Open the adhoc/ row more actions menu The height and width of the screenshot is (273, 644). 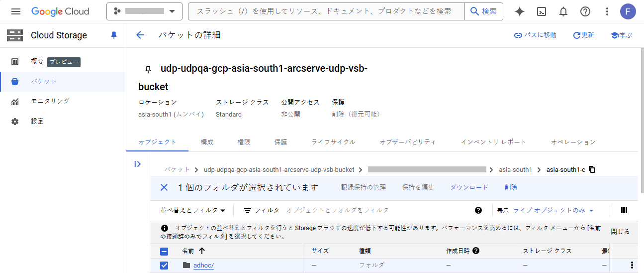coord(632,266)
